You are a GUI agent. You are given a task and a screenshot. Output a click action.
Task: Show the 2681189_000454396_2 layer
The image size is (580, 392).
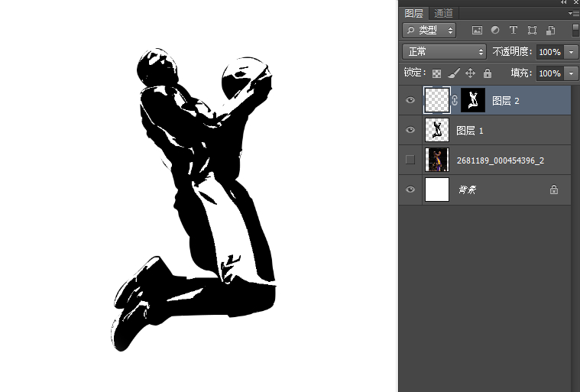click(x=410, y=160)
